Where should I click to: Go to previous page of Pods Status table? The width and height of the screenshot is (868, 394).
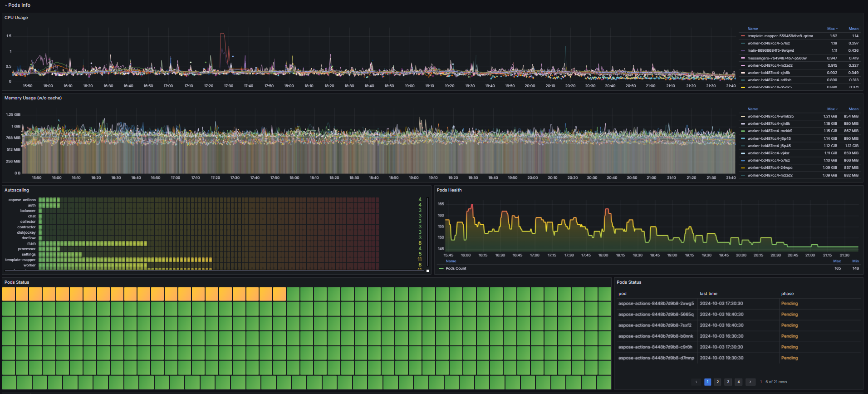click(696, 382)
